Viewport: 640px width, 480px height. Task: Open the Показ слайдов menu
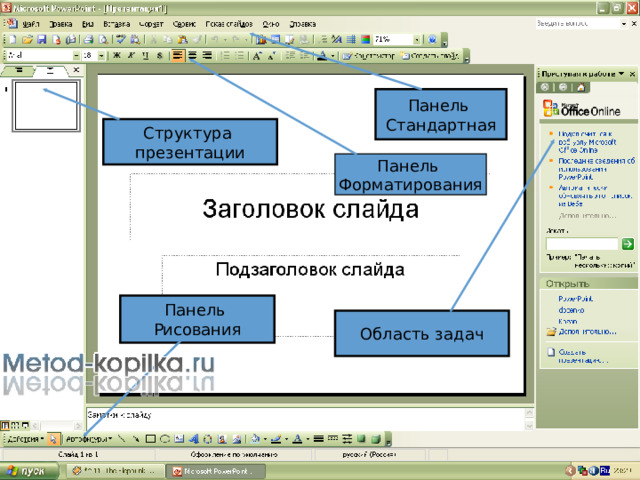(229, 24)
